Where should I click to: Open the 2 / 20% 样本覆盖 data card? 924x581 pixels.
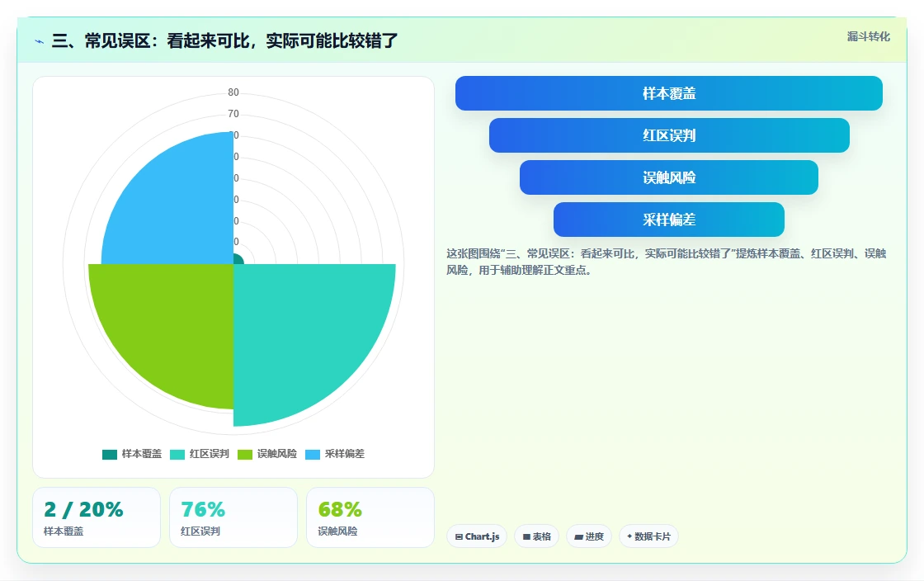(97, 517)
